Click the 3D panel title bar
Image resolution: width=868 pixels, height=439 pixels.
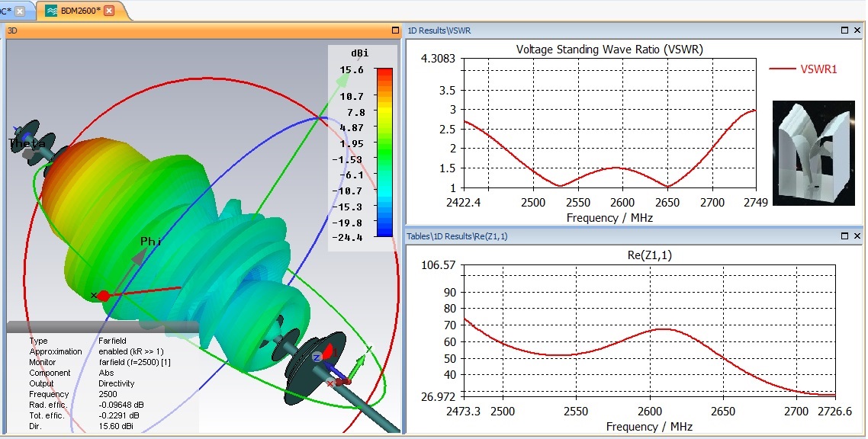(x=203, y=30)
